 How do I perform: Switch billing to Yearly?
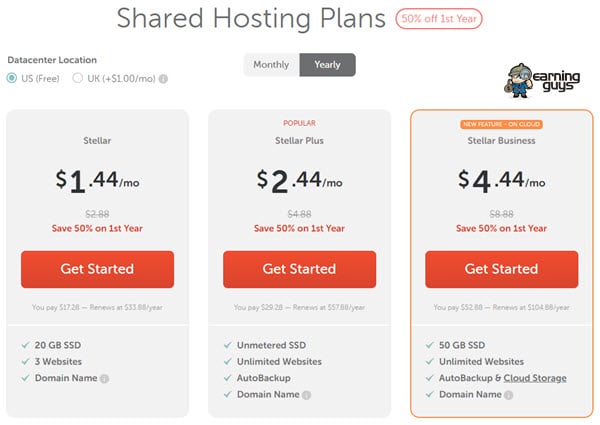click(x=328, y=65)
